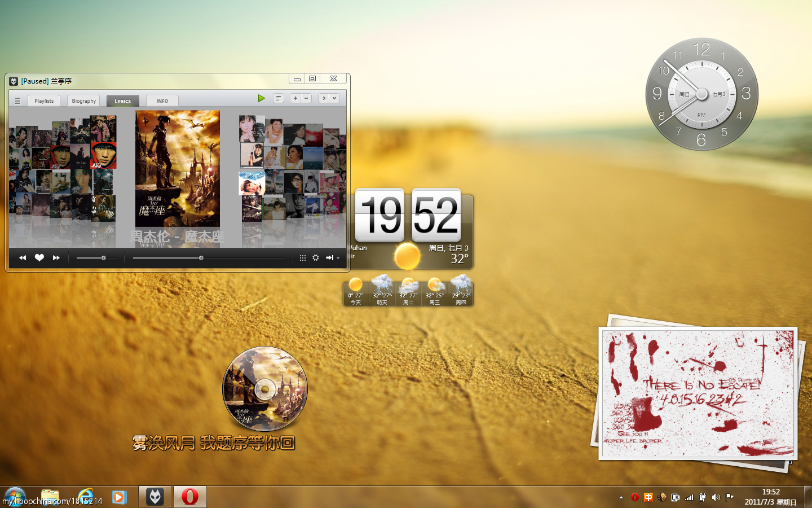This screenshot has width=812, height=508.
Task: Click the music player taskbar button
Action: click(155, 497)
